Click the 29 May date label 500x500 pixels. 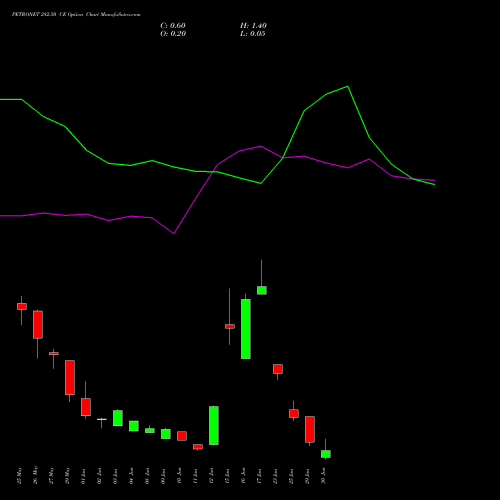coord(68,475)
